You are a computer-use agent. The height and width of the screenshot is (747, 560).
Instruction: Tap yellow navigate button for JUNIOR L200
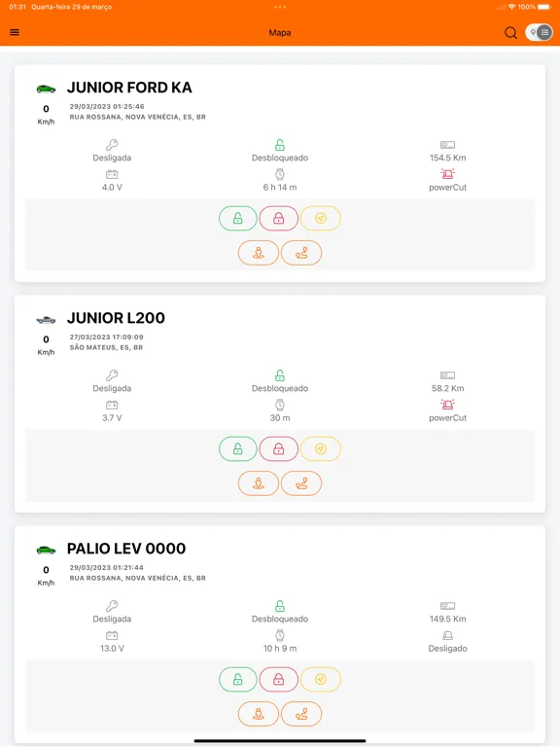coord(321,449)
